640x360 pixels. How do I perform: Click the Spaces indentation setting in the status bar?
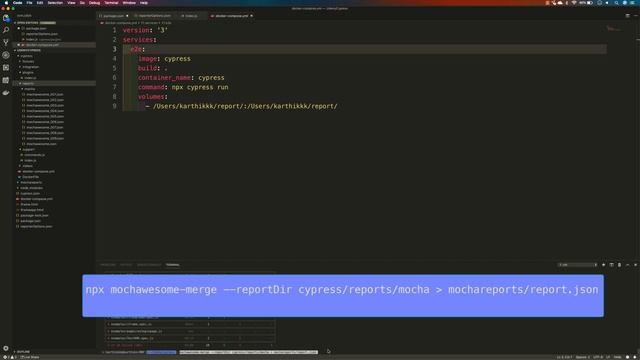582,357
